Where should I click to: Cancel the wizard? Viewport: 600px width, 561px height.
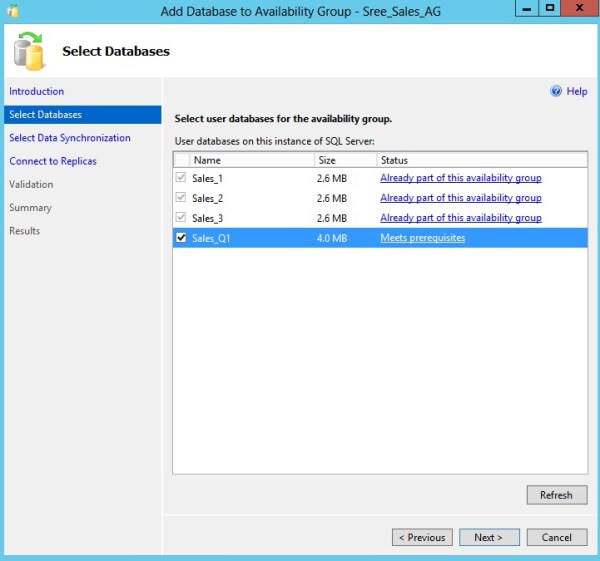(x=556, y=537)
